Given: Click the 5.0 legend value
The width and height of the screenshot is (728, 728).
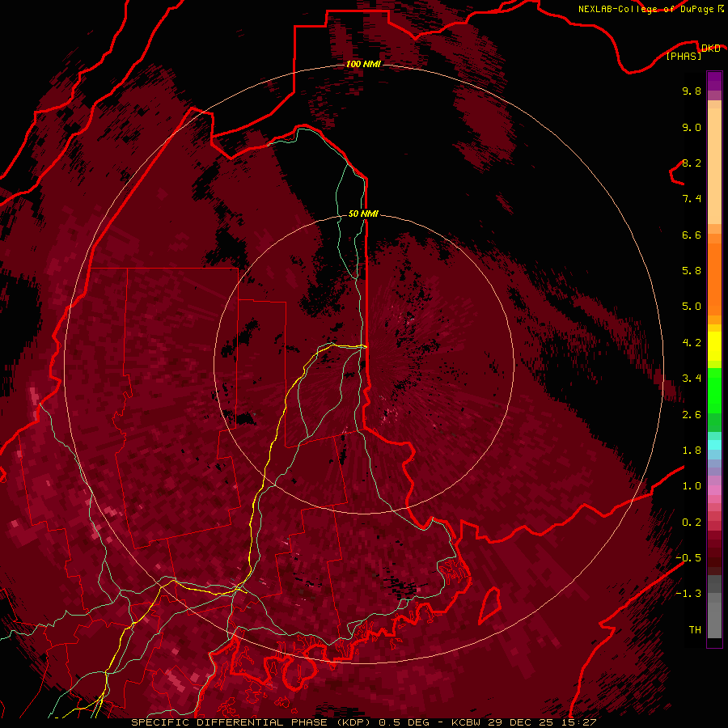Looking at the screenshot, I should click(x=692, y=307).
